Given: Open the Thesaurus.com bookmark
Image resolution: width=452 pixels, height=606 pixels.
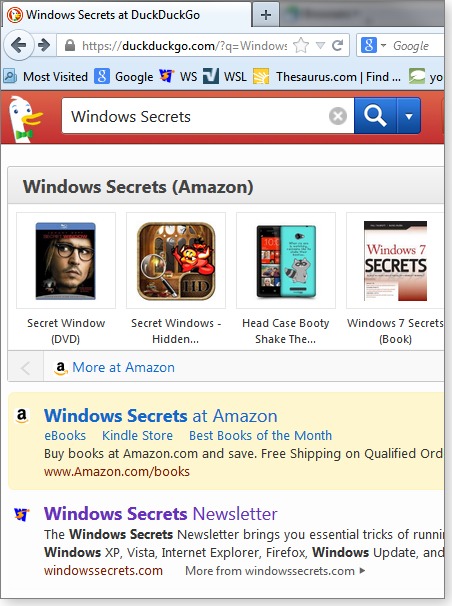Looking at the screenshot, I should point(326,77).
